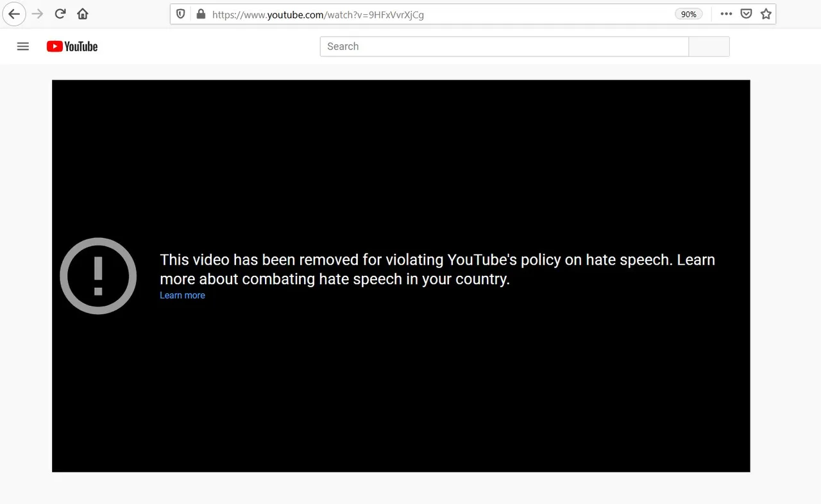The height and width of the screenshot is (504, 821).
Task: Click the YouTube search submit button
Action: click(709, 46)
